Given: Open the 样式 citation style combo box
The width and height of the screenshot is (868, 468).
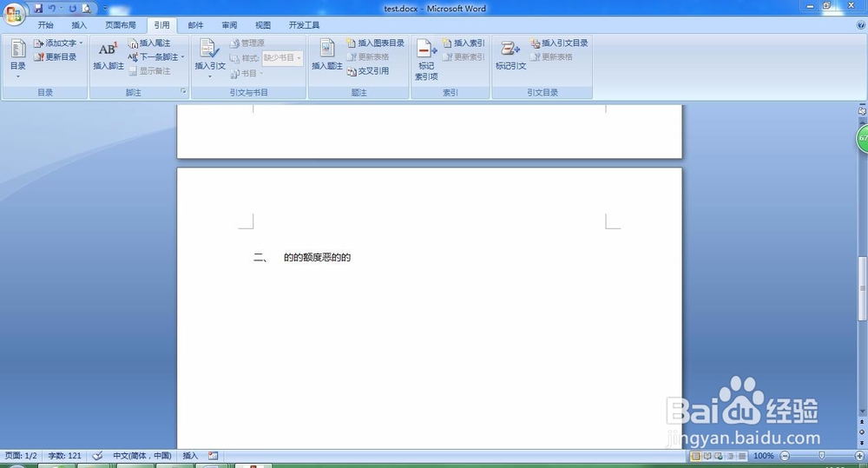Looking at the screenshot, I should pyautogui.click(x=282, y=57).
